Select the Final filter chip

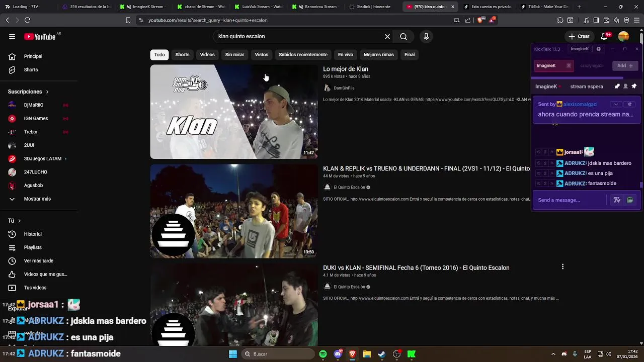pos(410,54)
